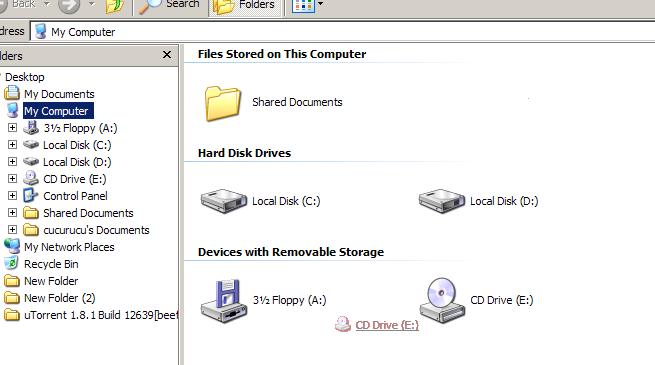The width and height of the screenshot is (655, 365).
Task: Select cucurucu's Documents in tree
Action: (x=96, y=231)
